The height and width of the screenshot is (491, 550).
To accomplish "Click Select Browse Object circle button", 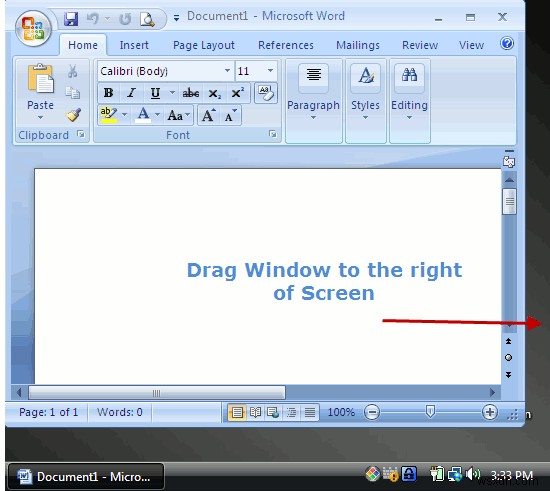I will pos(508,358).
